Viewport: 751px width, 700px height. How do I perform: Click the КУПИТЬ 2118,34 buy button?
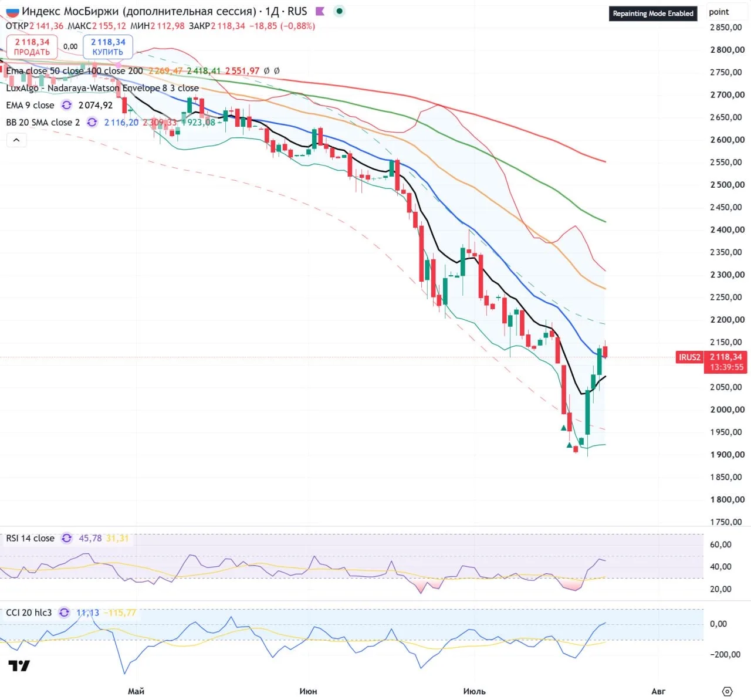coord(108,47)
